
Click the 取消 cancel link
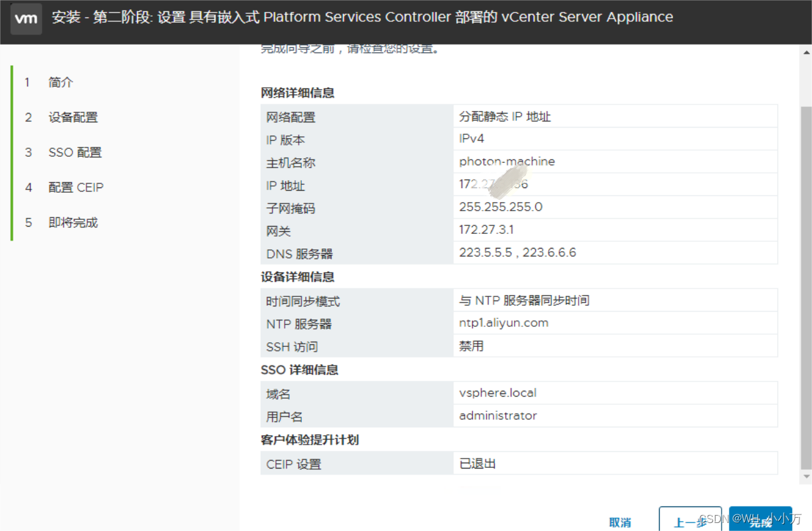(x=620, y=522)
